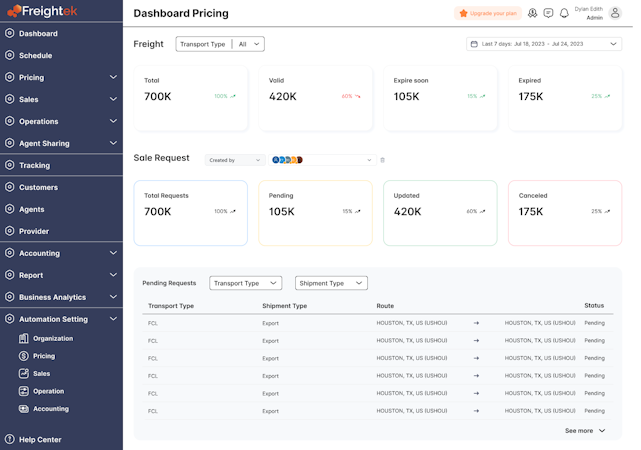Expand the Business Analytics sidebar menu
The width and height of the screenshot is (641, 450).
point(113,297)
